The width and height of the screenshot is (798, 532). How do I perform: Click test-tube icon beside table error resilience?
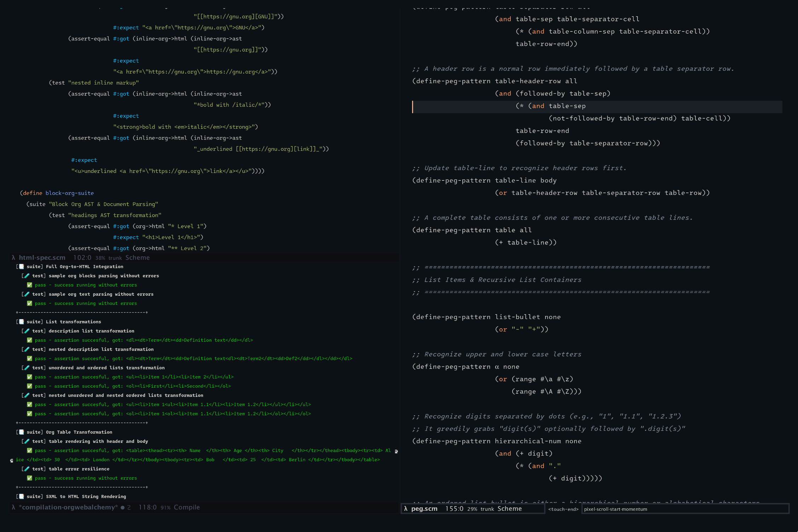27,469
